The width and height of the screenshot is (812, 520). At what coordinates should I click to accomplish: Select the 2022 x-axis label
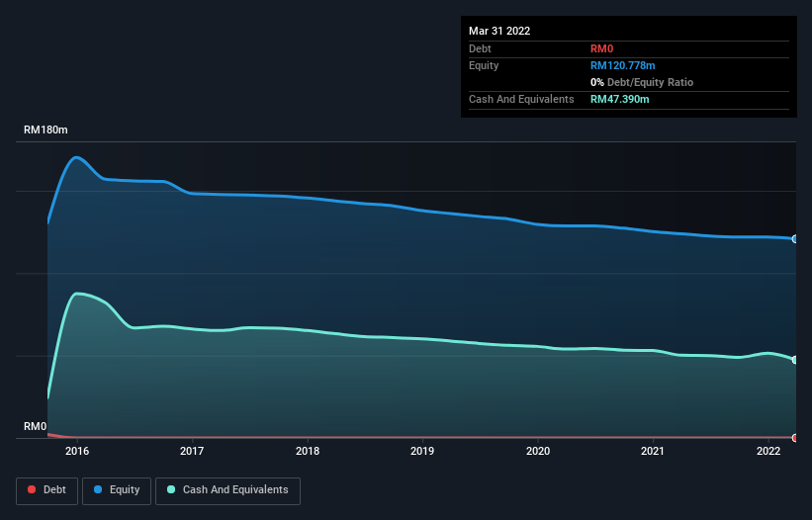click(x=768, y=451)
